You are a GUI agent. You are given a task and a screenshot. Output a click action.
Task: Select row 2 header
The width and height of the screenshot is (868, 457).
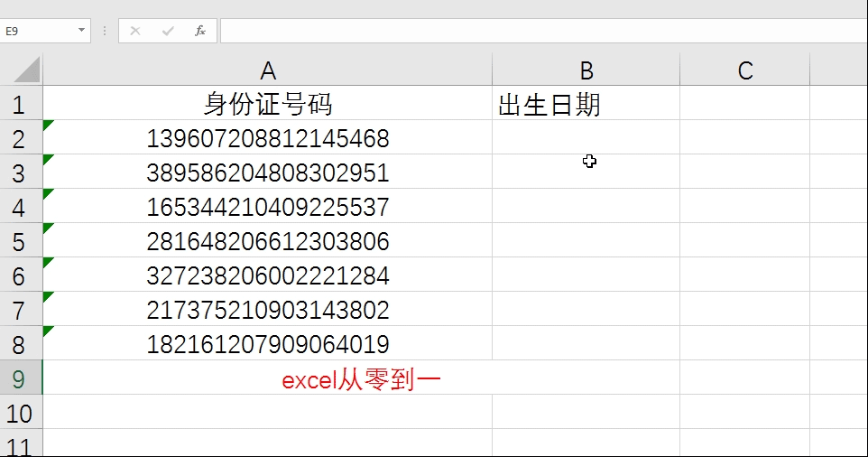[20, 138]
